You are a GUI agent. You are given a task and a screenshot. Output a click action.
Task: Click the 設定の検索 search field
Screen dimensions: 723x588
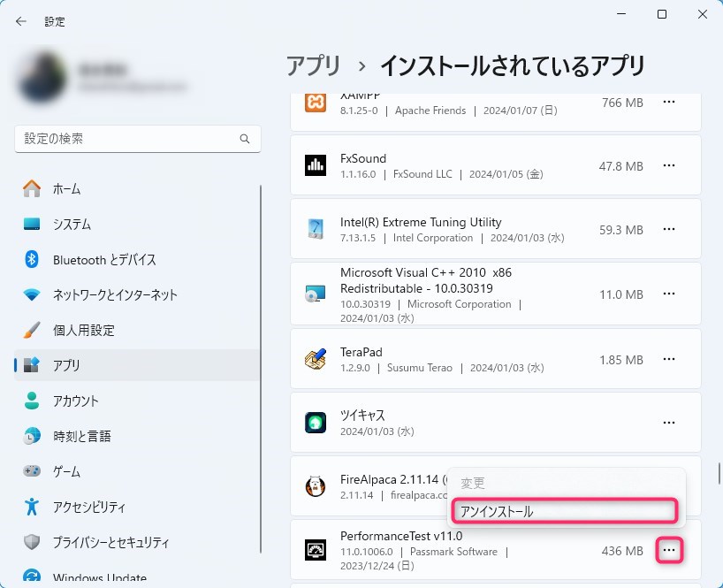[128, 139]
